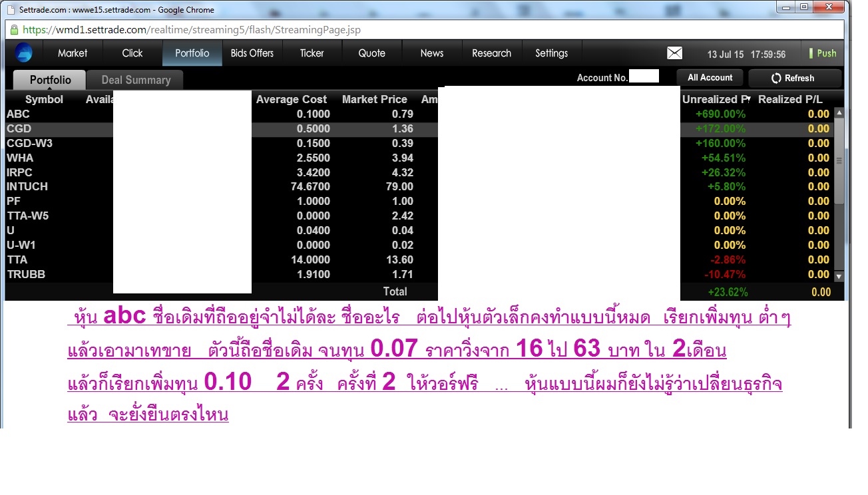Viewport: 868px width, 495px height.
Task: Open the Click menu
Action: pos(132,53)
